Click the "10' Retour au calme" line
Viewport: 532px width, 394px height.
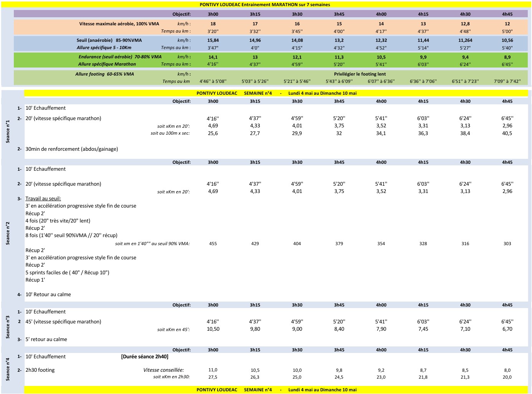(x=48, y=294)
